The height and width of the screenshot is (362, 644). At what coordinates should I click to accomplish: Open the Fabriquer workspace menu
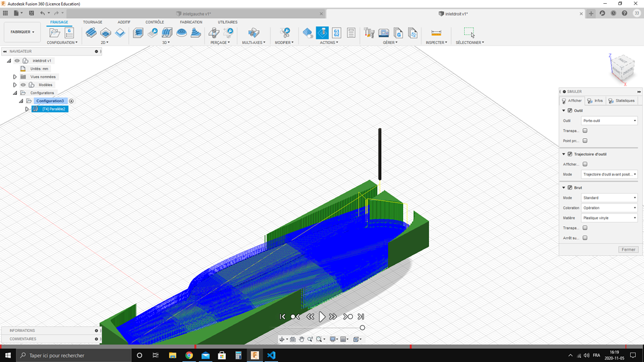[20, 31]
